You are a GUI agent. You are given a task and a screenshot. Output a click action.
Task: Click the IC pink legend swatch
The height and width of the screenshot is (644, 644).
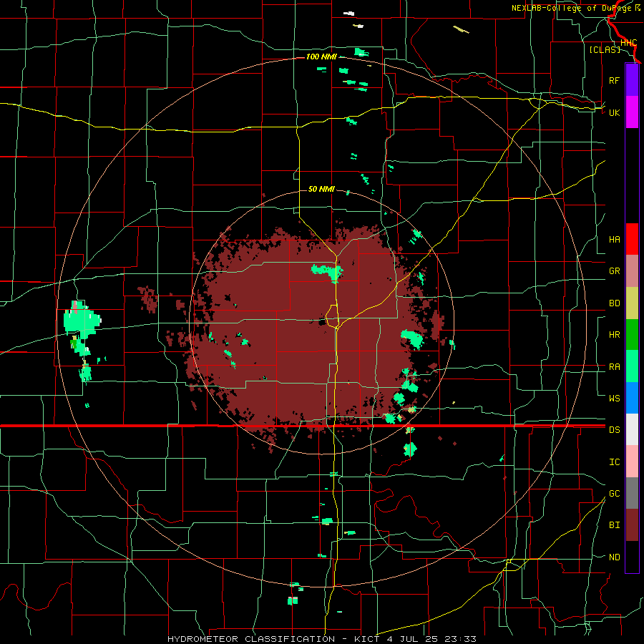click(632, 462)
